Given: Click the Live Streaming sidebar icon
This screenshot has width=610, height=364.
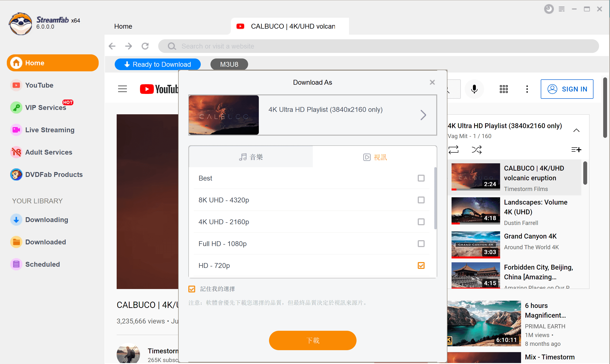Looking at the screenshot, I should [x=16, y=130].
